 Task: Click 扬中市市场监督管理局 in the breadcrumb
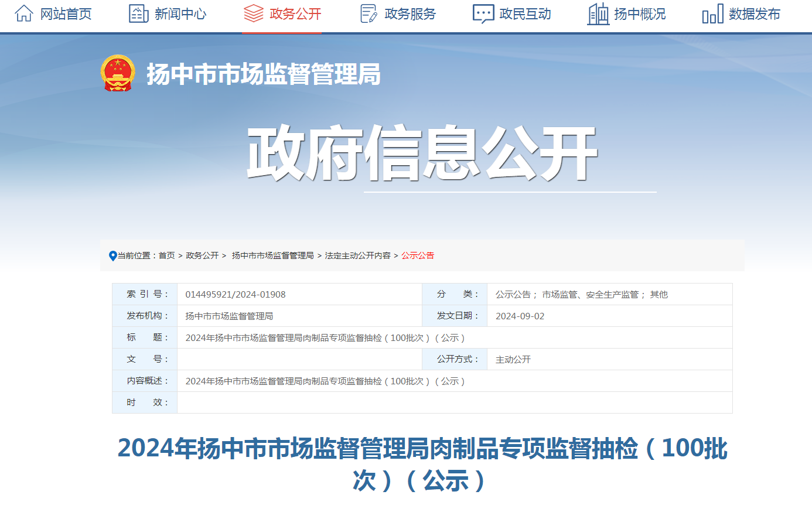click(x=273, y=255)
